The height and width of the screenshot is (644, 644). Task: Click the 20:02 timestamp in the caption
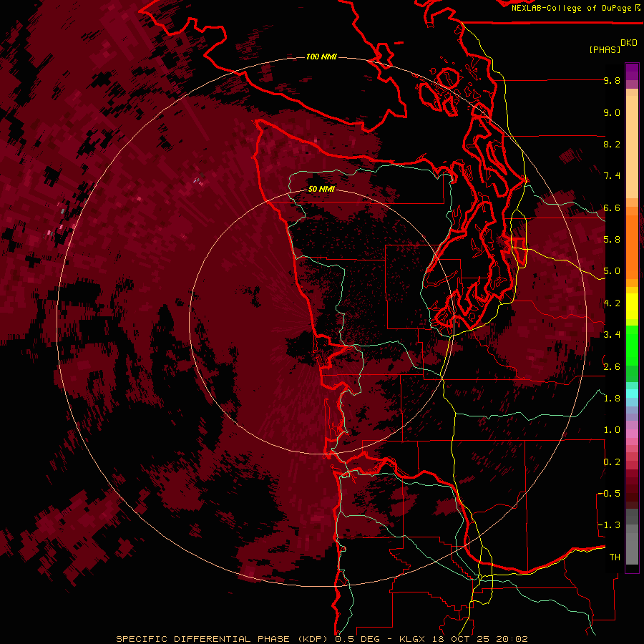point(512,639)
